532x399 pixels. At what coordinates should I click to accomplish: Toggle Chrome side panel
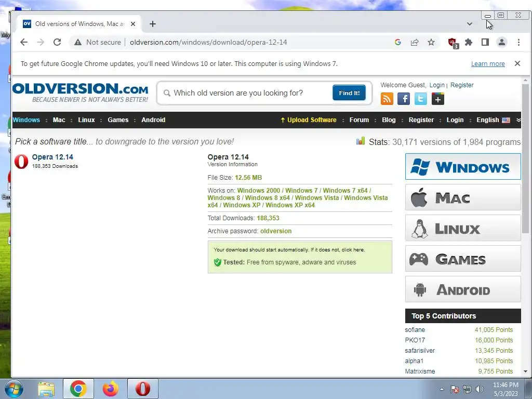[485, 42]
